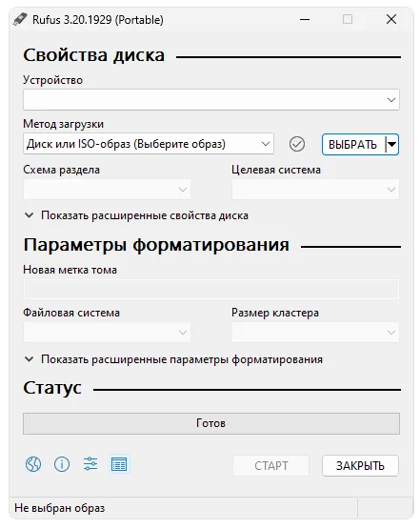Open the Устройство device dropdown
The image size is (420, 529).
coord(211,99)
